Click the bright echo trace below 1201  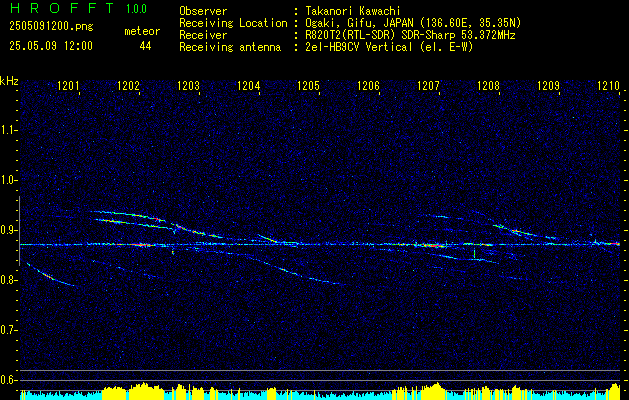coord(50,275)
